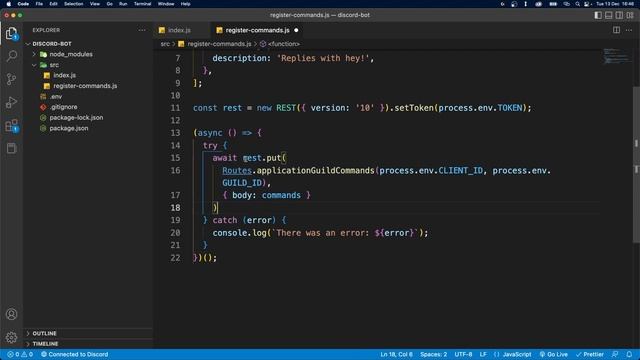Open package.json in the explorer

(69, 128)
